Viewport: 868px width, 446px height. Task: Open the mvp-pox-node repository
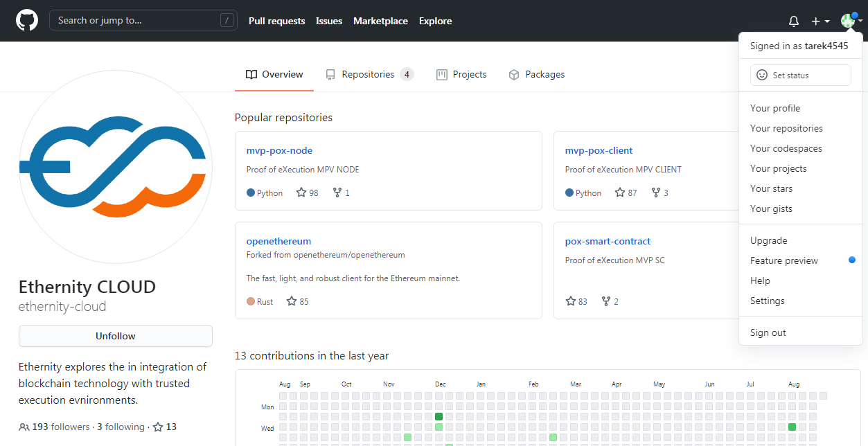[279, 150]
